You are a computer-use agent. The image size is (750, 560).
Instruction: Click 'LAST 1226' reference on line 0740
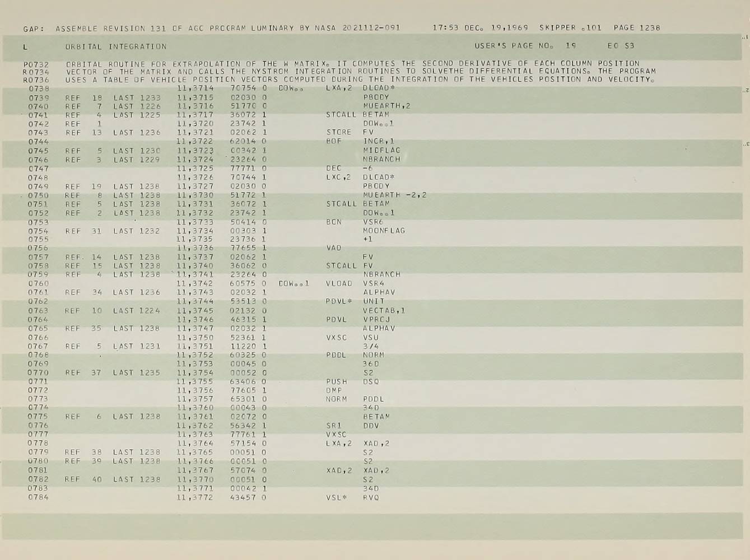point(137,106)
